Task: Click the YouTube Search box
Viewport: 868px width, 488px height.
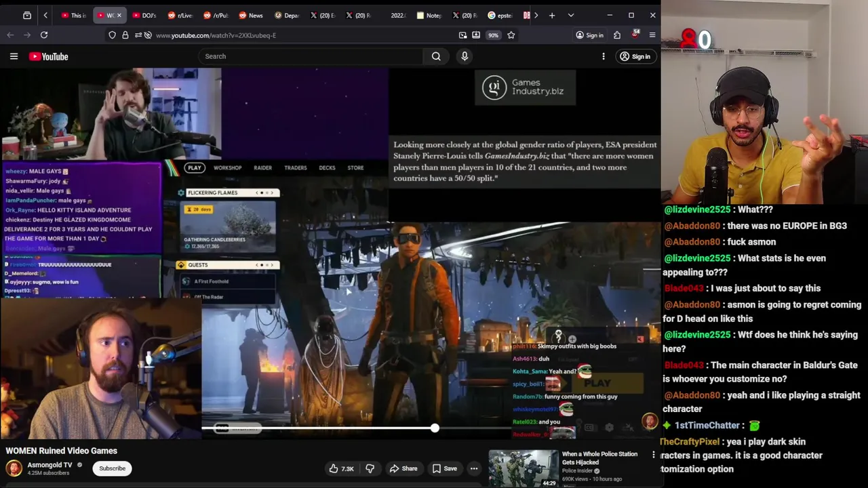Action: tap(311, 56)
